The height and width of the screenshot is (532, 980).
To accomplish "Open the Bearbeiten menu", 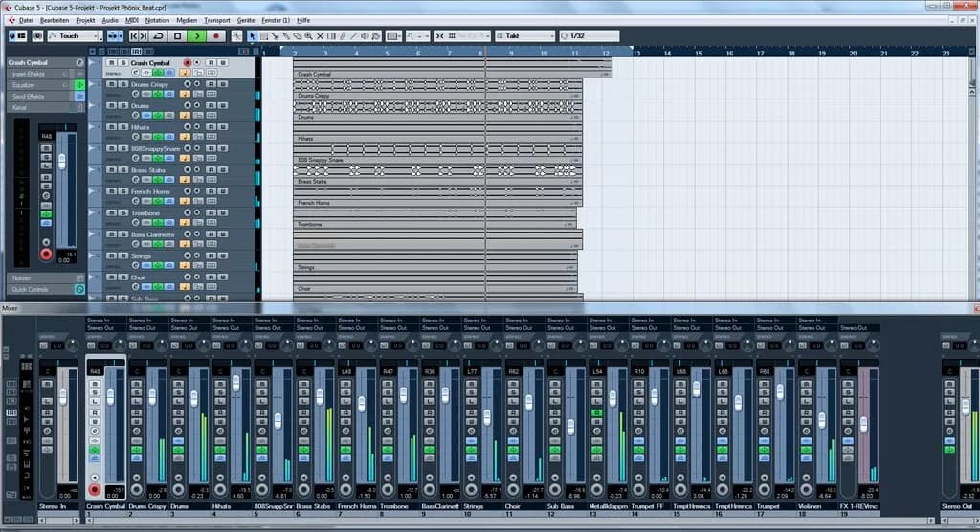I will [55, 21].
